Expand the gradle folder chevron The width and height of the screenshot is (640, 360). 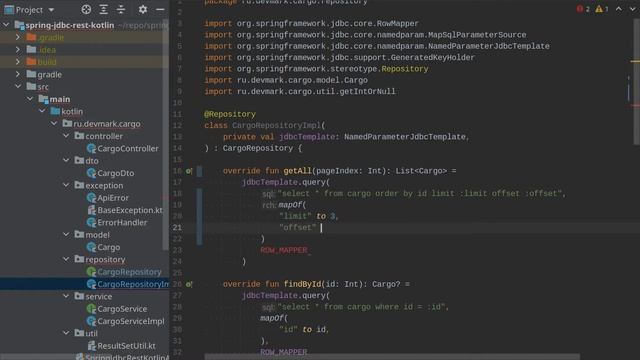(x=18, y=74)
